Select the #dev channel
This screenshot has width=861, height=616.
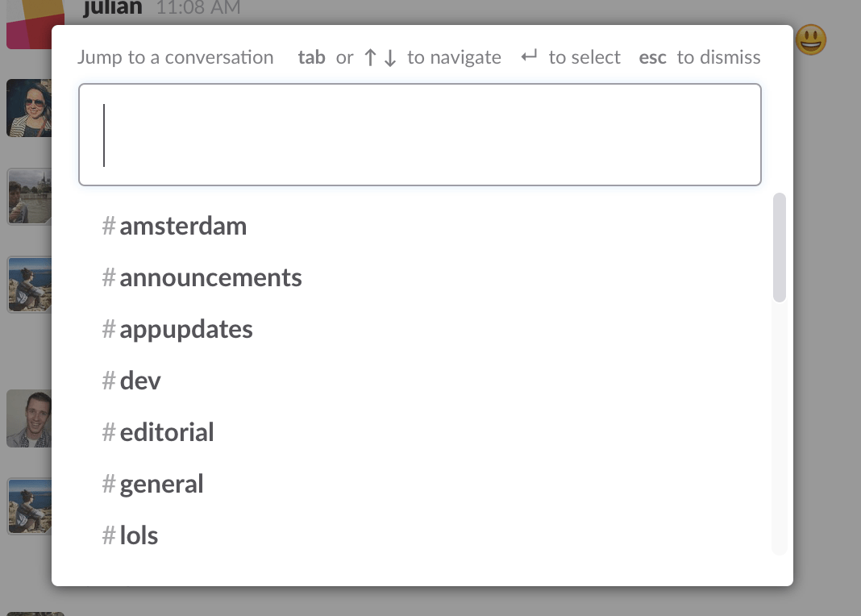pyautogui.click(x=141, y=381)
